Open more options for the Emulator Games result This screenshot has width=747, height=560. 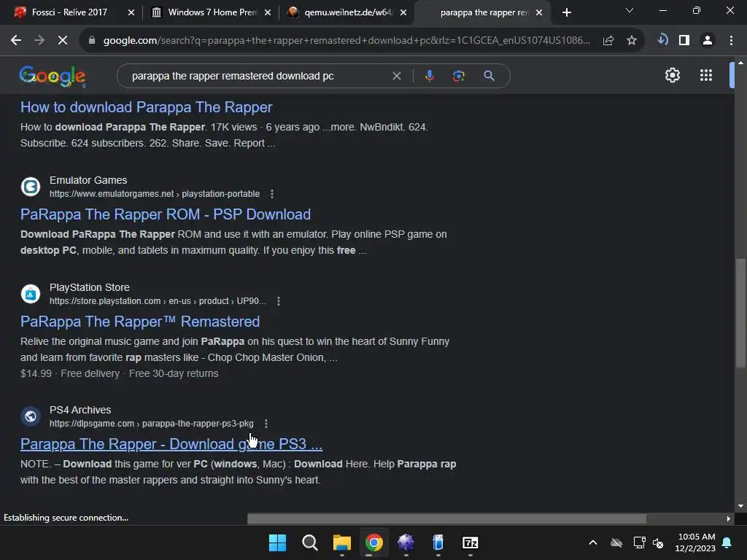pos(272,194)
